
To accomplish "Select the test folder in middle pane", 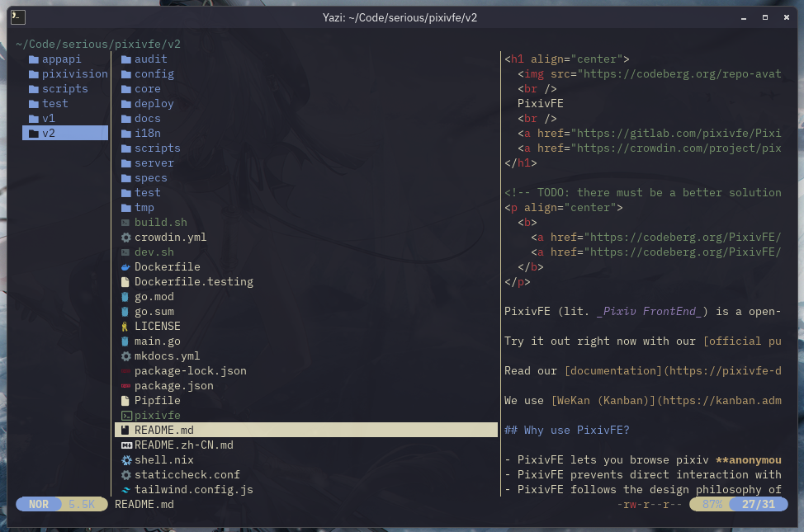I will [306, 193].
